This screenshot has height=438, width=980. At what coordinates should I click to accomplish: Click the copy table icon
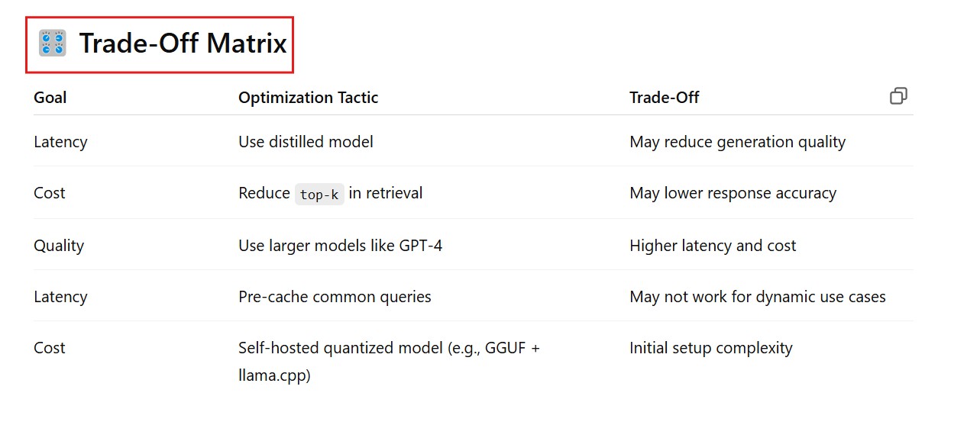(x=898, y=96)
